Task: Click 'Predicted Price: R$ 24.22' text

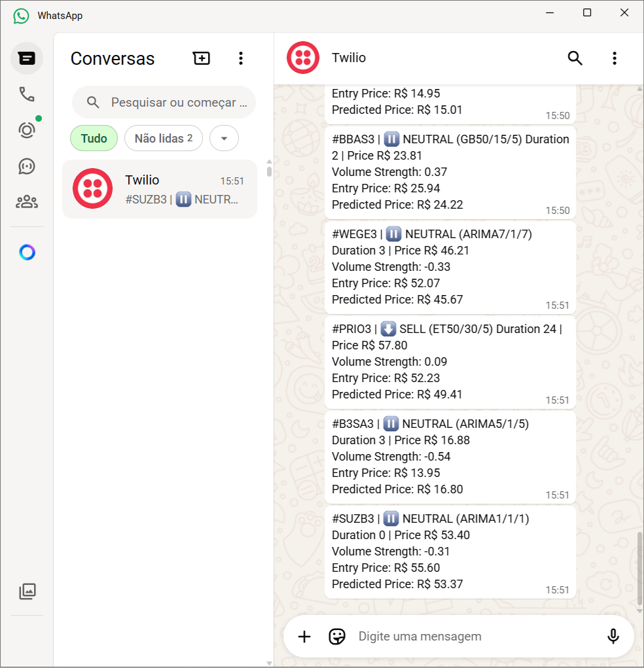Action: tap(397, 205)
